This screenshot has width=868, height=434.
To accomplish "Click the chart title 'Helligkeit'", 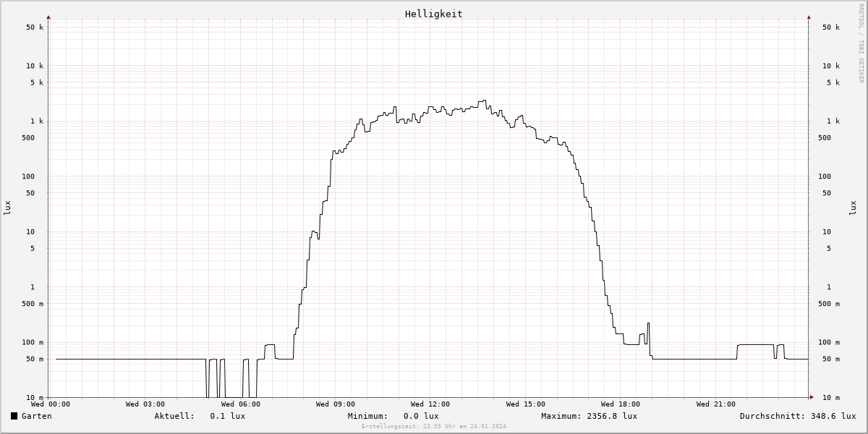I will tap(434, 14).
